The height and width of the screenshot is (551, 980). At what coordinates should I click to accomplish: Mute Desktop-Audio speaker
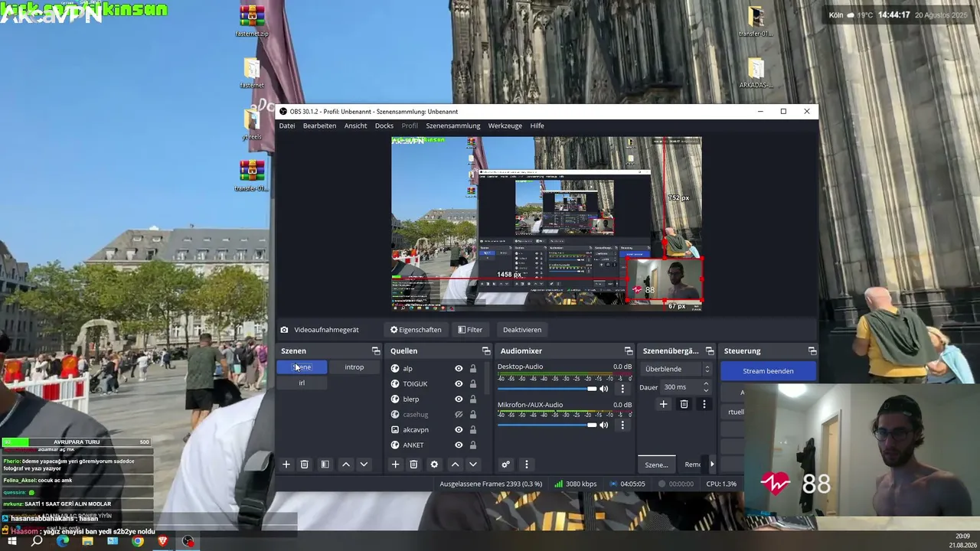click(604, 389)
